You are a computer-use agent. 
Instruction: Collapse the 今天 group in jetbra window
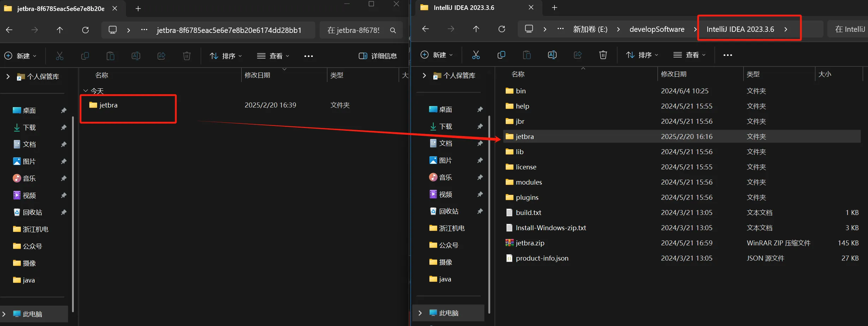click(x=85, y=91)
